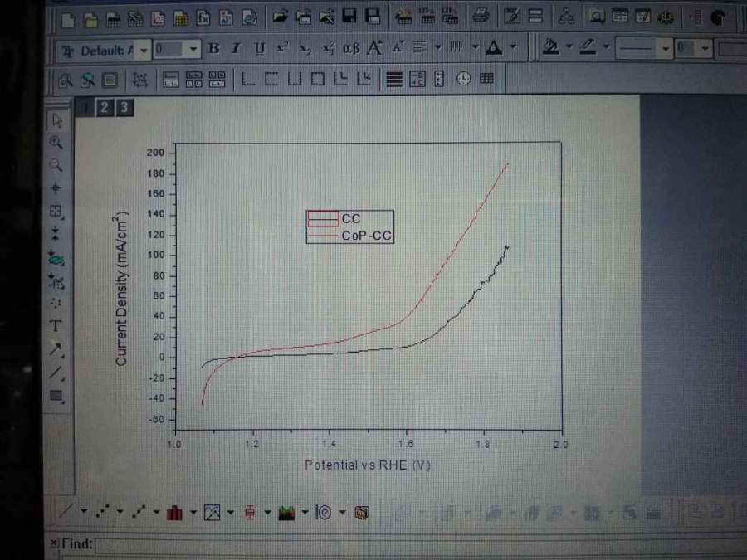
Task: Close the Find bar with x
Action: pos(53,543)
